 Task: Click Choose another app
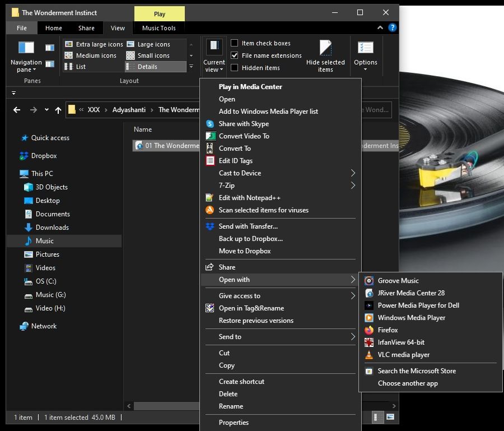coord(408,383)
